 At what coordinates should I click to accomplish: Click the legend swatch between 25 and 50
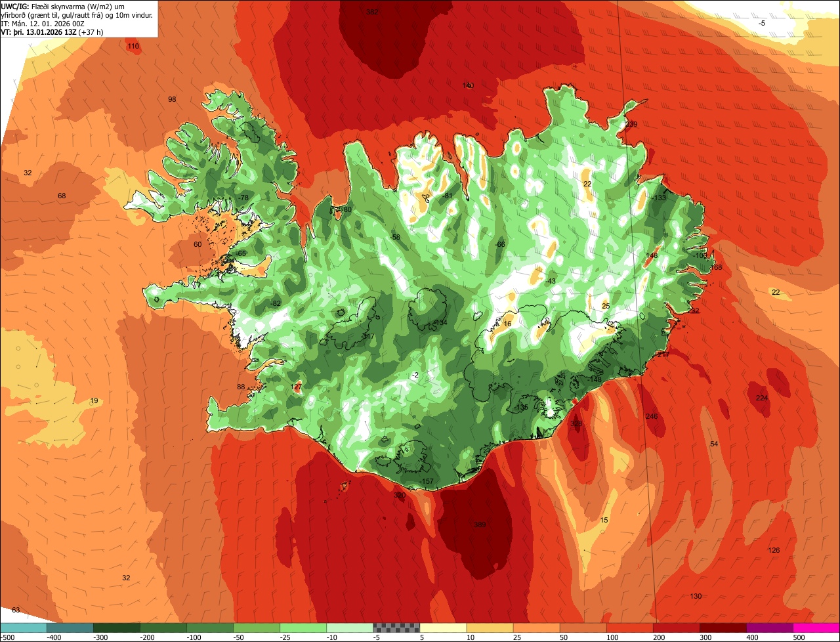(x=536, y=628)
